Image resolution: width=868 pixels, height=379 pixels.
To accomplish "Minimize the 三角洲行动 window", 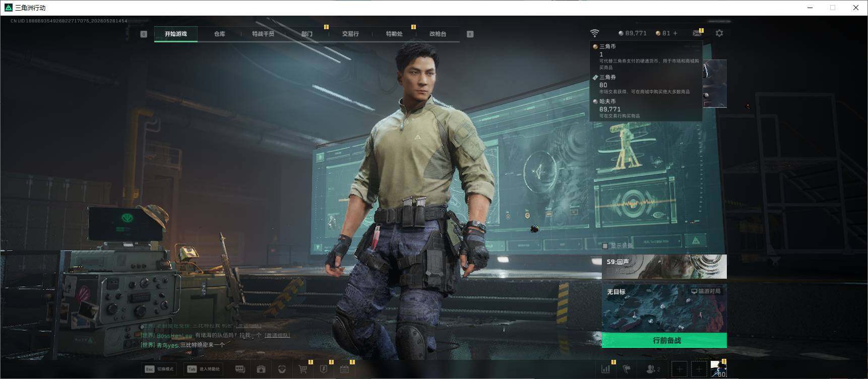I will click(x=810, y=8).
